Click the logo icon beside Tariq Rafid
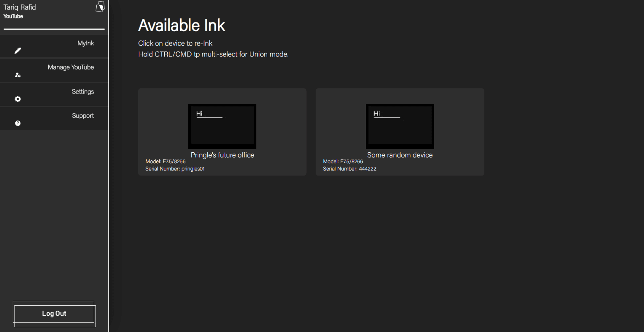 [100, 7]
